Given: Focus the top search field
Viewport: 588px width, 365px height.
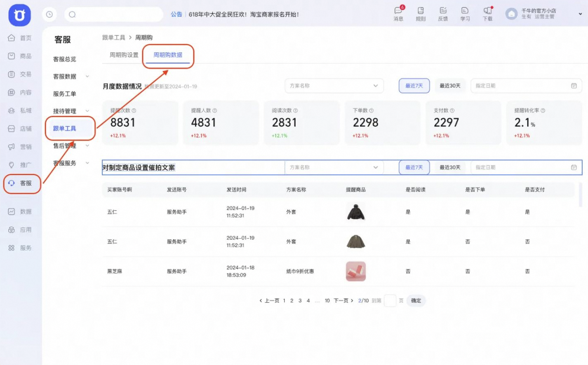Looking at the screenshot, I should point(114,14).
